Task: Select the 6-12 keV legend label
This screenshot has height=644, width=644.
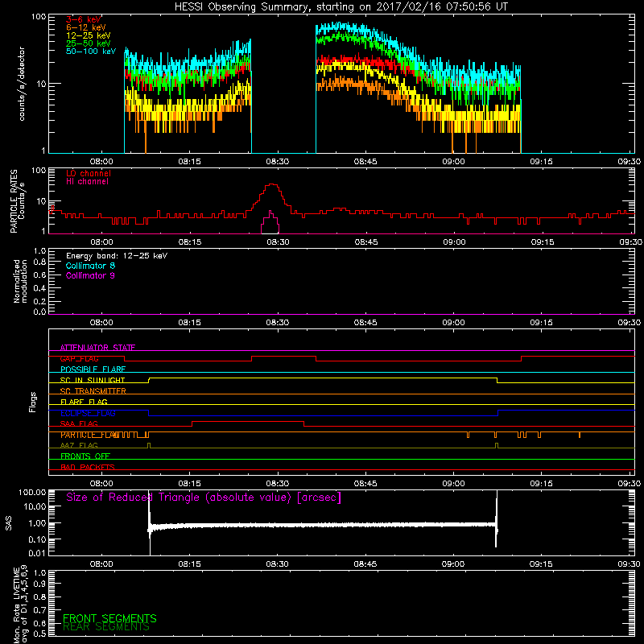Action: click(x=86, y=27)
